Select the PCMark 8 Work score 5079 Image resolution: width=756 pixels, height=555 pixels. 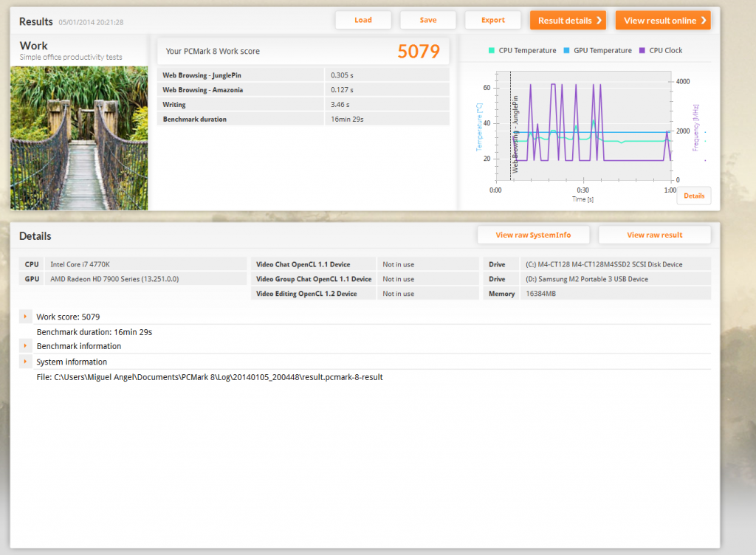[419, 52]
